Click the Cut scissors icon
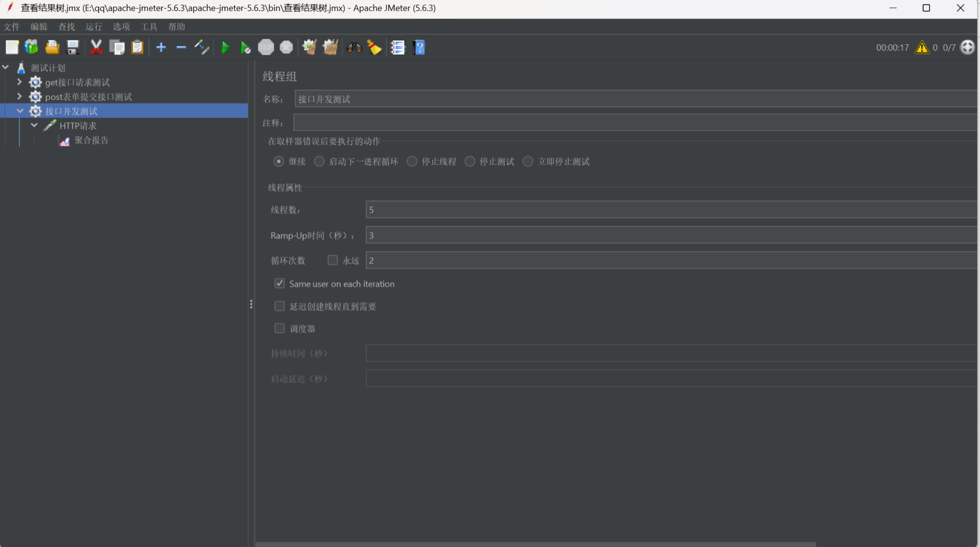Screen dimensions: 980x547 point(96,47)
